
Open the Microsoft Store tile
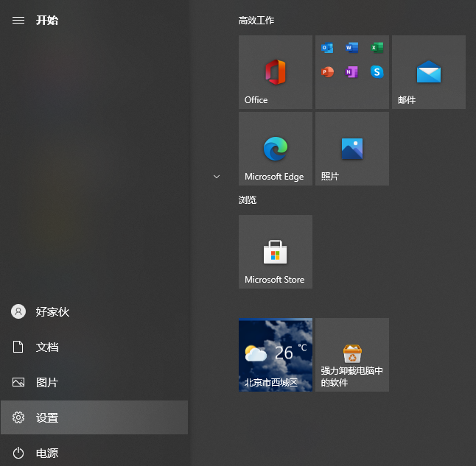coord(276,252)
